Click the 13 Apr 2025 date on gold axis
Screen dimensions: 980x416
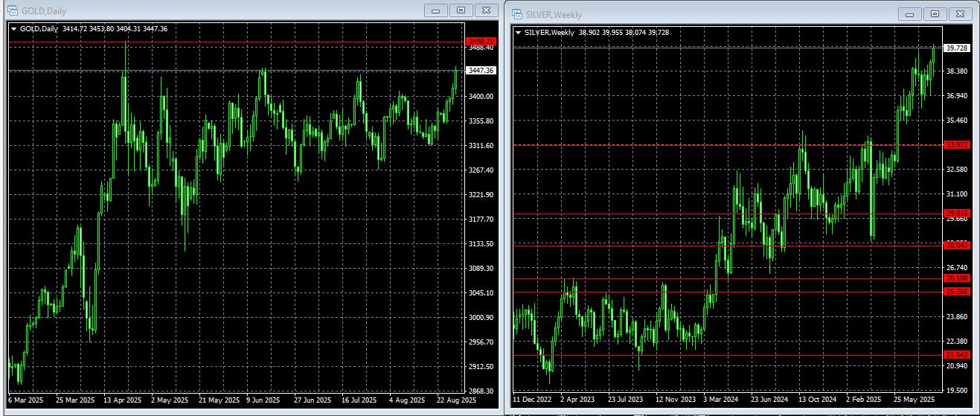pyautogui.click(x=124, y=400)
